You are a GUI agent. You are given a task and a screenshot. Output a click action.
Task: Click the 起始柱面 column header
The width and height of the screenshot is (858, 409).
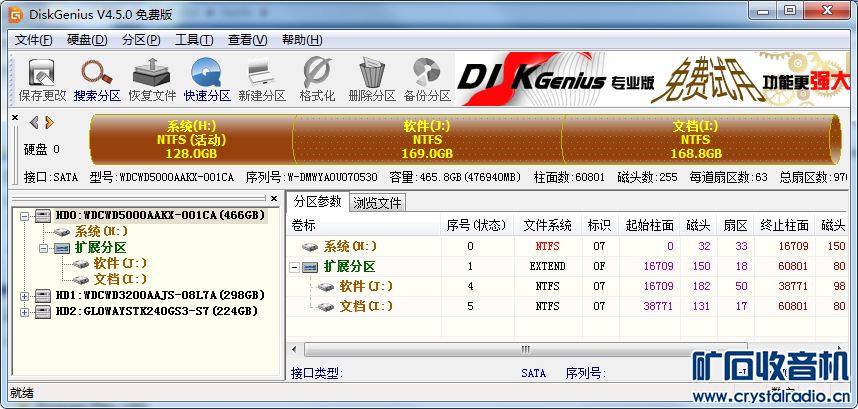click(649, 225)
